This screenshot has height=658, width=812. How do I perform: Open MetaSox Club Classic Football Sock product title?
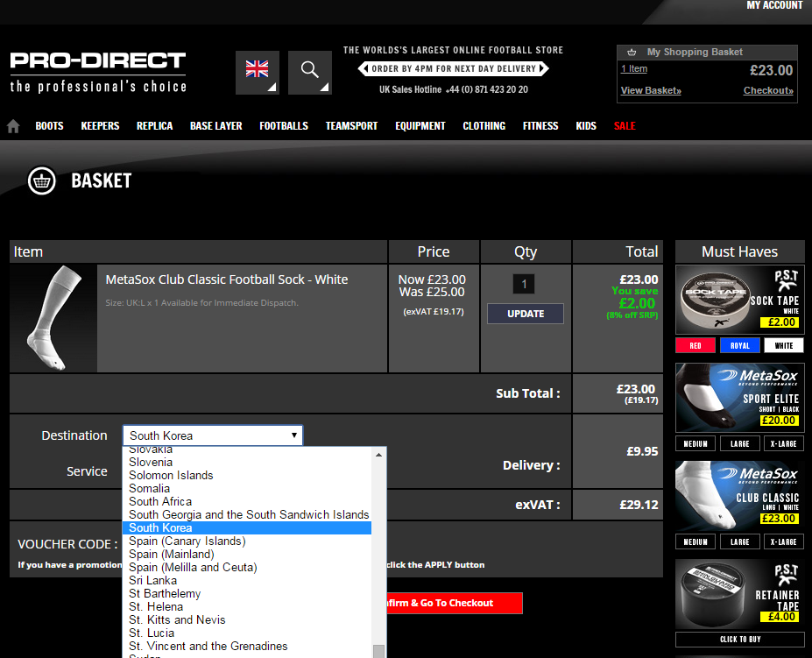227,279
